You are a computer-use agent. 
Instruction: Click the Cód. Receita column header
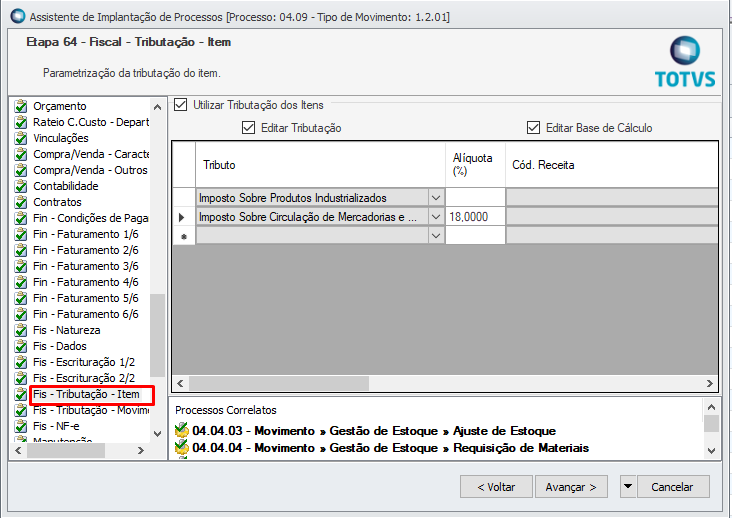[x=612, y=165]
